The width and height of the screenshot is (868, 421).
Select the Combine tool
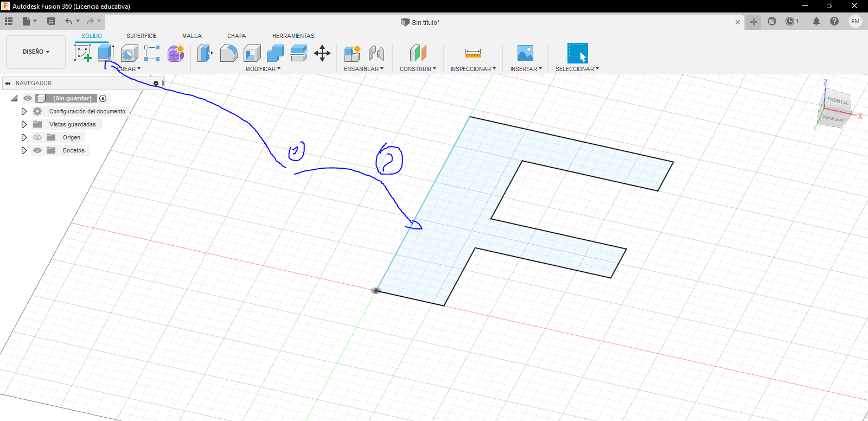pyautogui.click(x=276, y=53)
